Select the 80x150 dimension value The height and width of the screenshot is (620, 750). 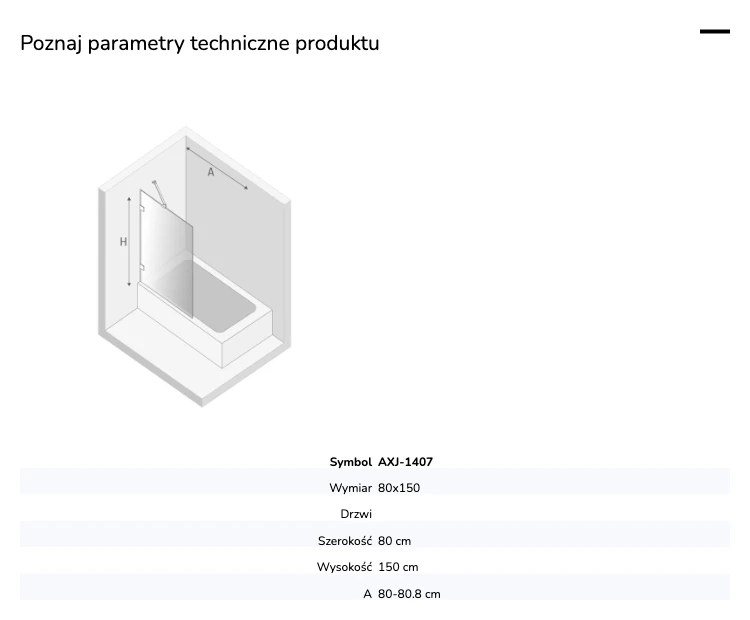pyautogui.click(x=399, y=488)
